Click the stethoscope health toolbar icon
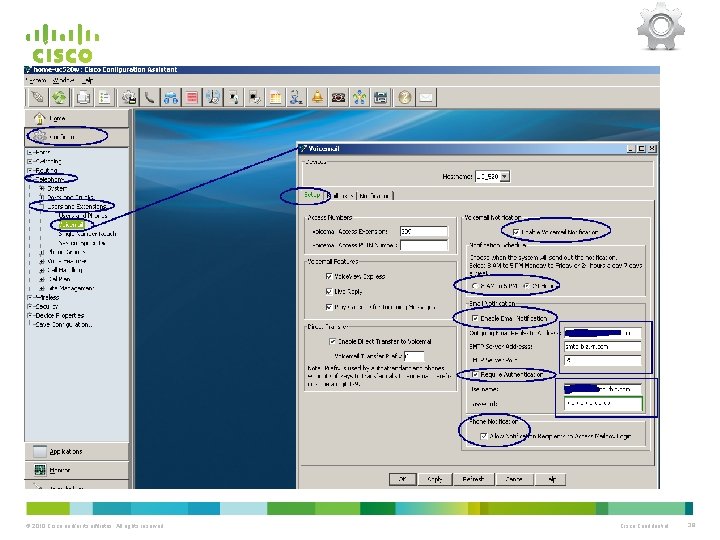The width and height of the screenshot is (720, 540). pyautogui.click(x=296, y=97)
